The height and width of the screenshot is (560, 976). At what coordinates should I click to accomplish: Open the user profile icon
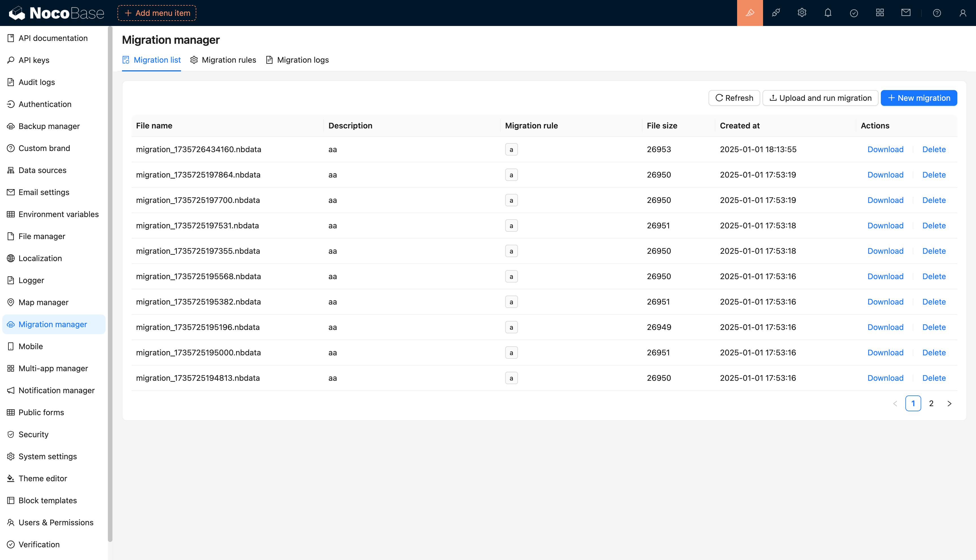[x=962, y=13]
